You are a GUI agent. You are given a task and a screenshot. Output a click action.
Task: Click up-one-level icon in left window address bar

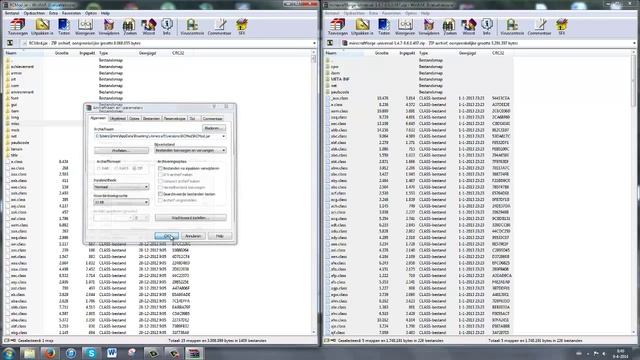click(x=10, y=43)
